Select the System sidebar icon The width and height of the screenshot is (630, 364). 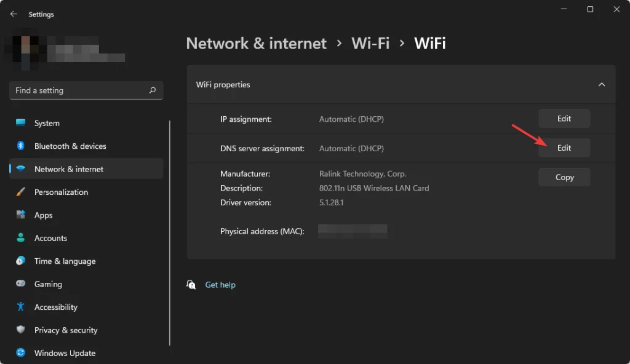pos(20,123)
